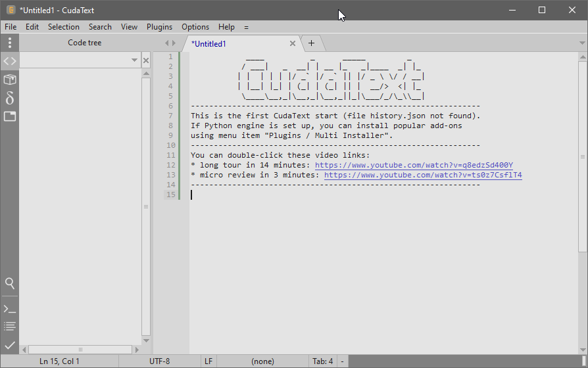Open the Snippets delta icon panel
Image resolution: width=588 pixels, height=368 pixels.
10,98
